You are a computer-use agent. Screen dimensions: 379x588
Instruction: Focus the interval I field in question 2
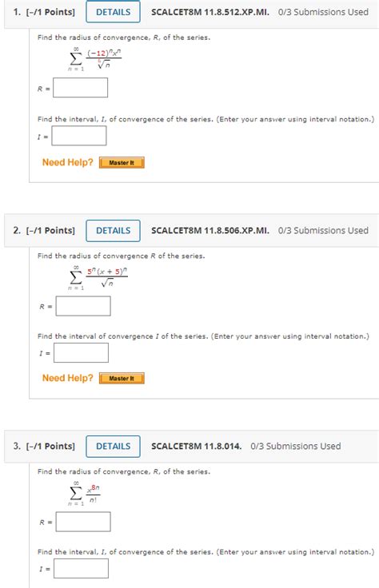click(81, 353)
